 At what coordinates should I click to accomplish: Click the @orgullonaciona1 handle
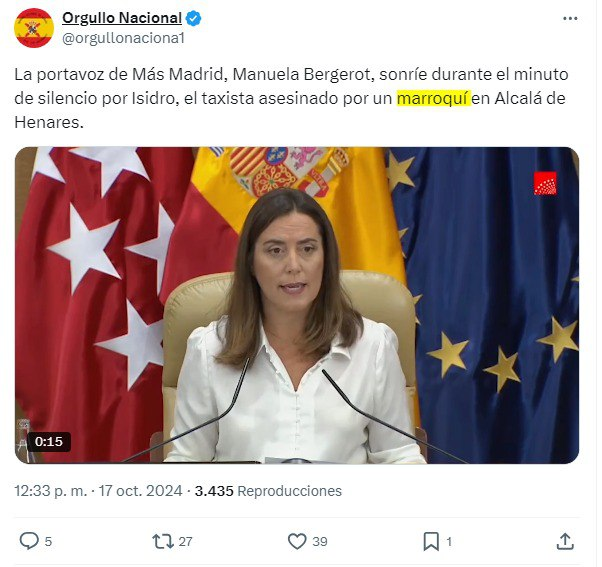point(123,38)
